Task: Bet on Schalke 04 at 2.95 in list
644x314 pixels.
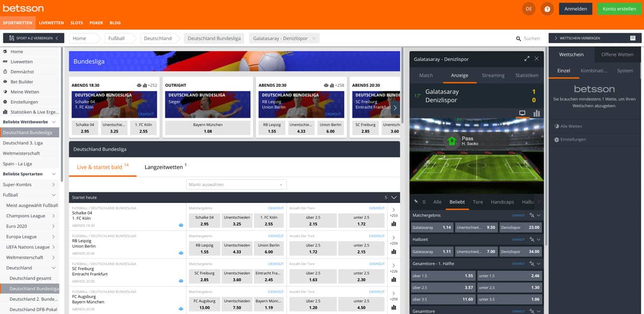Action: (204, 220)
